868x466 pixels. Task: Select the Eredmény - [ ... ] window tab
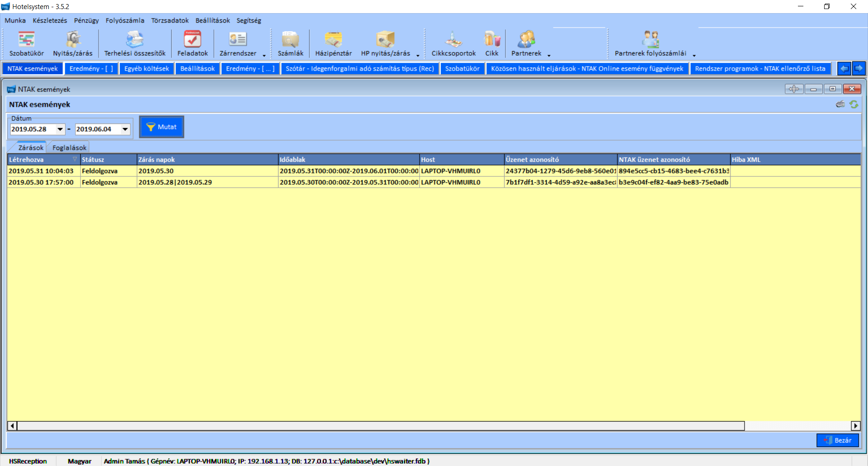click(250, 69)
